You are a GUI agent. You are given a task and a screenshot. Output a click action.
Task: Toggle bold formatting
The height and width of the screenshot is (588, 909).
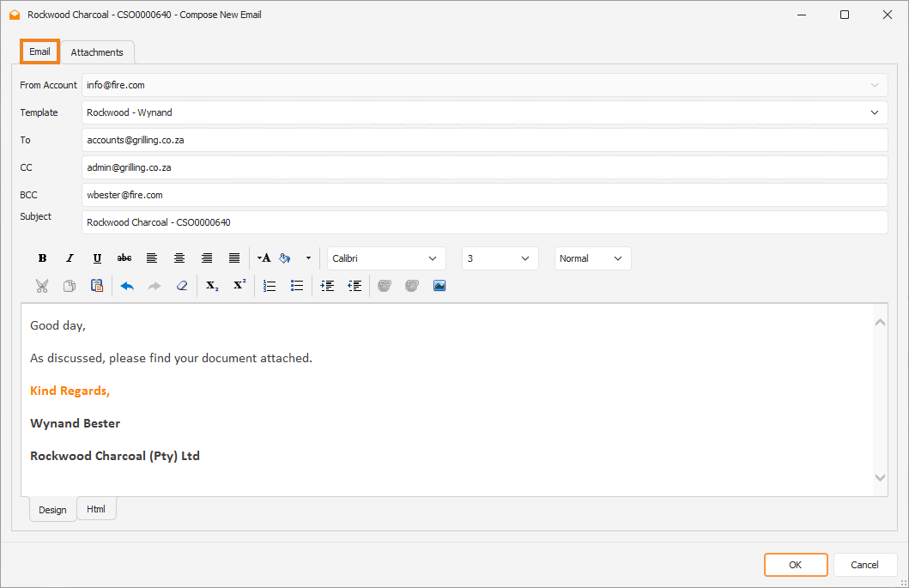point(42,258)
